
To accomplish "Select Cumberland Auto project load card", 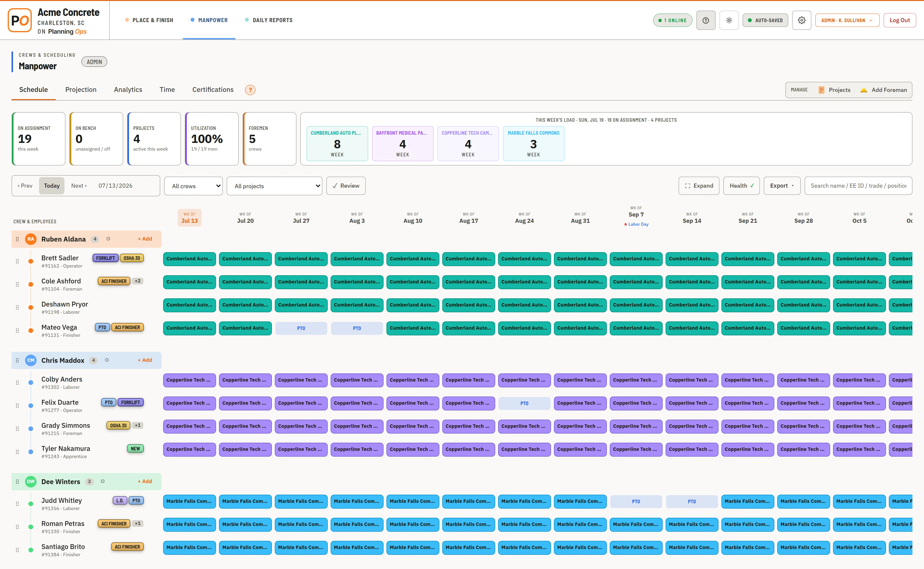I will (x=337, y=143).
